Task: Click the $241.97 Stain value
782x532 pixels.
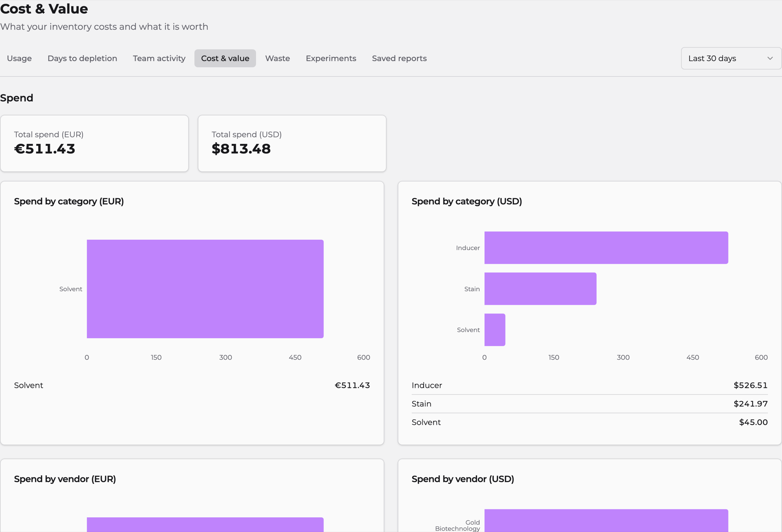Action: click(x=750, y=404)
